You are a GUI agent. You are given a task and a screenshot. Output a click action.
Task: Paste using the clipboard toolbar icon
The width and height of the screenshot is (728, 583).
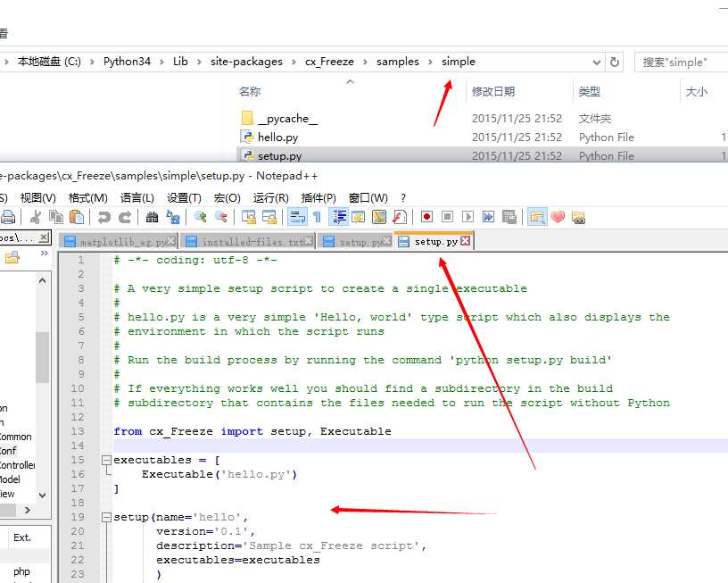[x=77, y=217]
